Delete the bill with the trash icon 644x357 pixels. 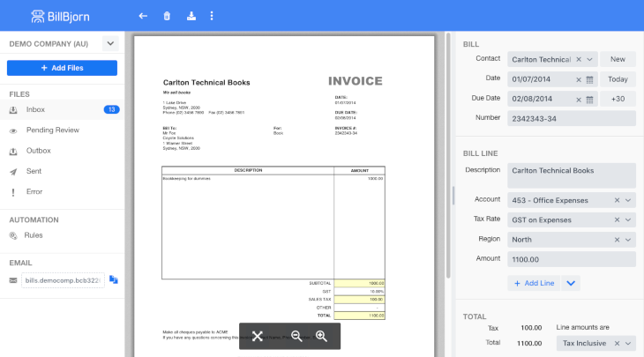tap(167, 16)
